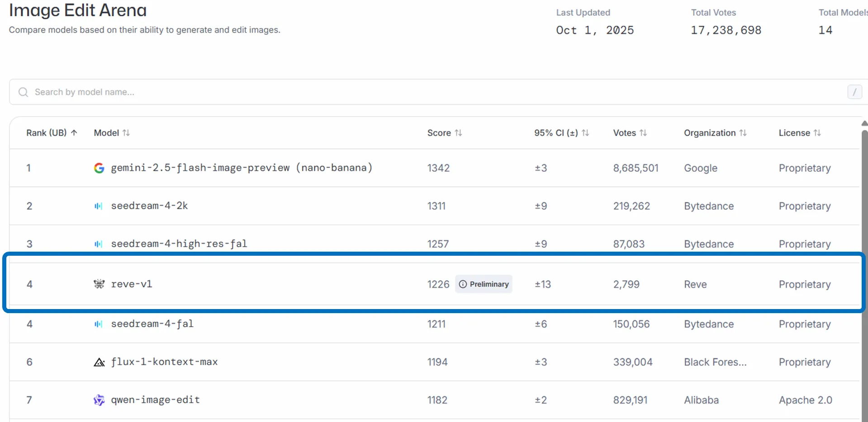Click the Reve logo icon beside reve-v1
This screenshot has width=868, height=422.
coord(99,284)
